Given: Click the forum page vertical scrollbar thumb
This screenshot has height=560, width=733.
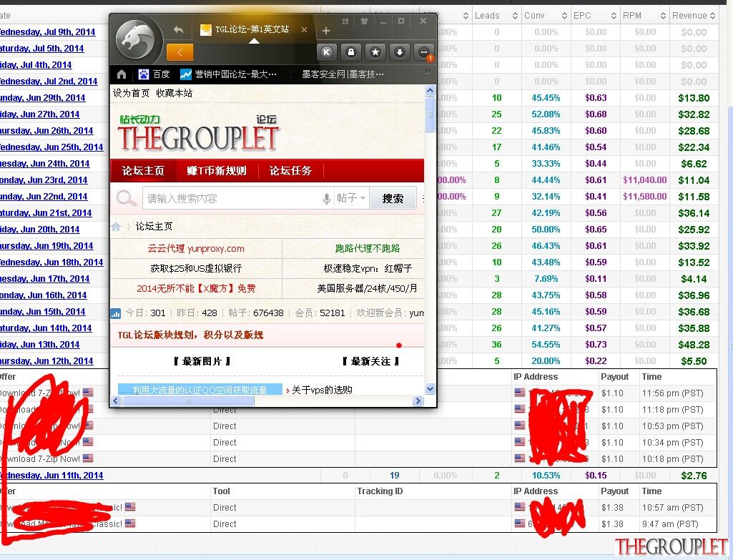Looking at the screenshot, I should 431,114.
